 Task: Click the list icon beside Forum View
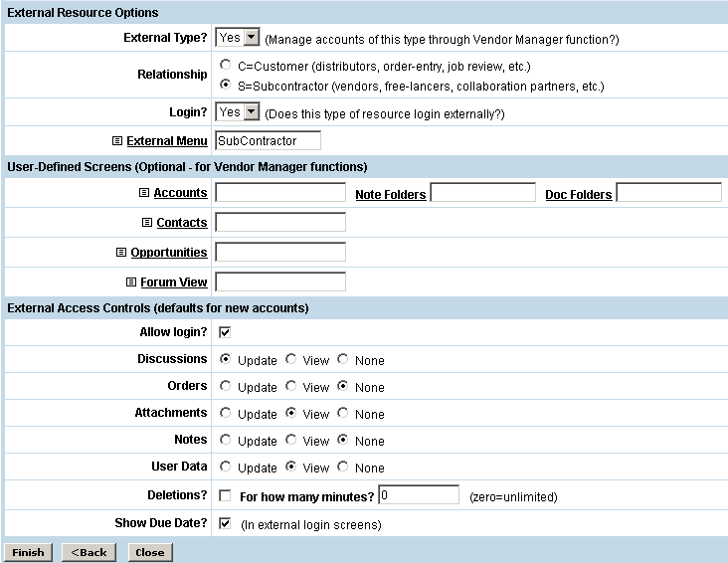pos(131,281)
